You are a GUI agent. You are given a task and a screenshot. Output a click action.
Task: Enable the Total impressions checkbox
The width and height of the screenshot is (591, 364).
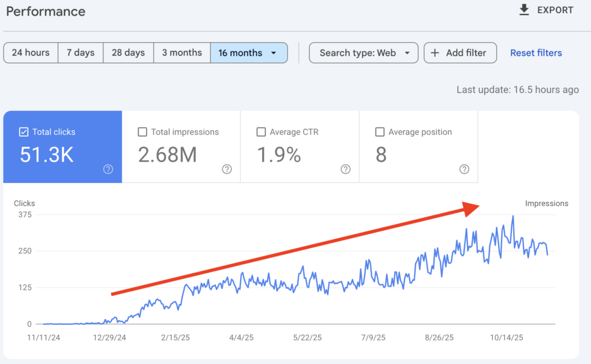point(143,132)
